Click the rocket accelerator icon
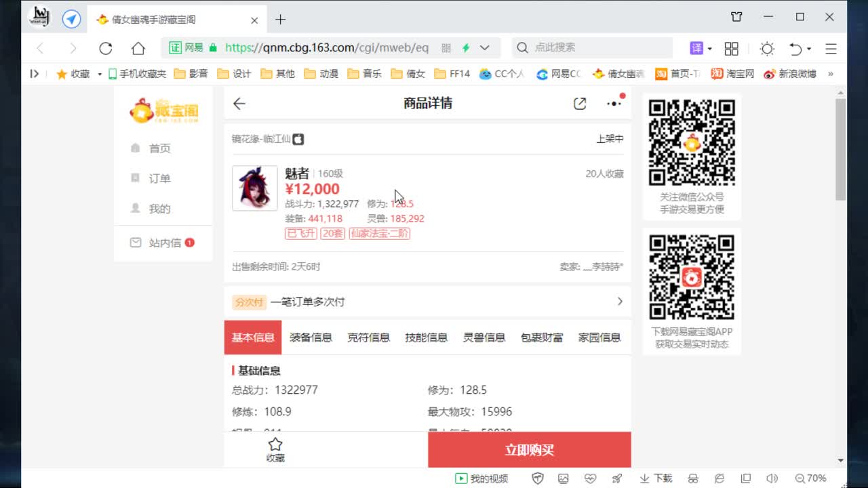 click(x=616, y=479)
